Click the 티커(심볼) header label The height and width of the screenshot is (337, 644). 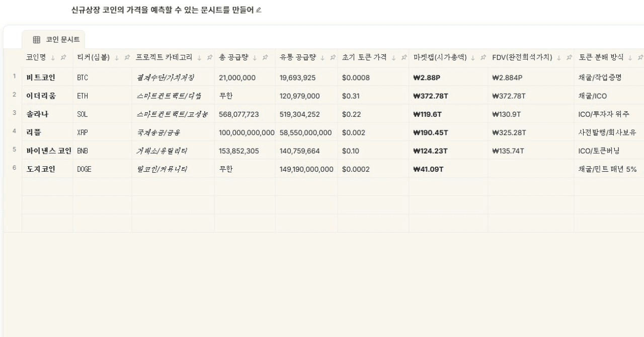click(94, 57)
